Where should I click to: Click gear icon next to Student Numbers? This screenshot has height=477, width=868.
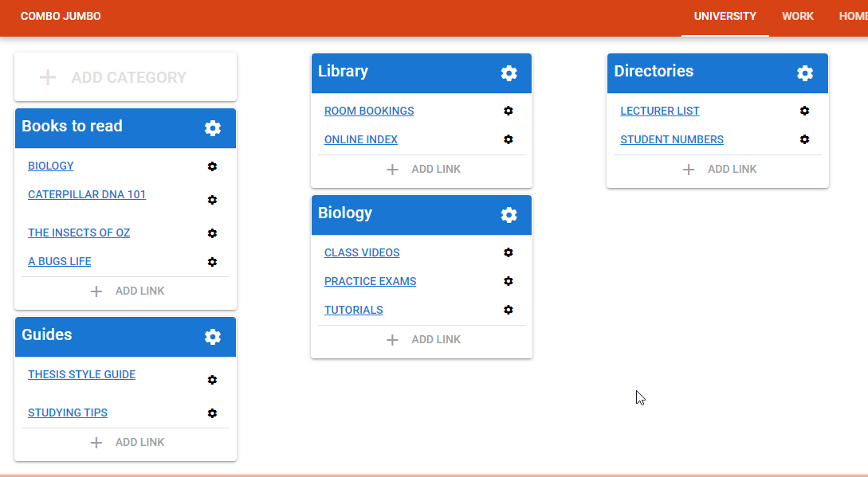coord(805,139)
